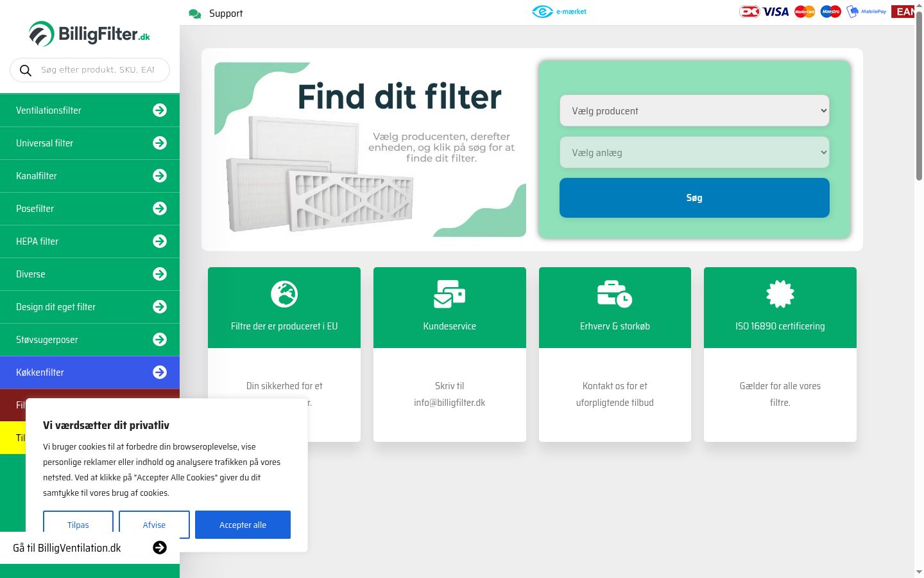Screen dimensions: 924x578
Task: Click the arrow icon beside Posefilter
Action: (160, 209)
